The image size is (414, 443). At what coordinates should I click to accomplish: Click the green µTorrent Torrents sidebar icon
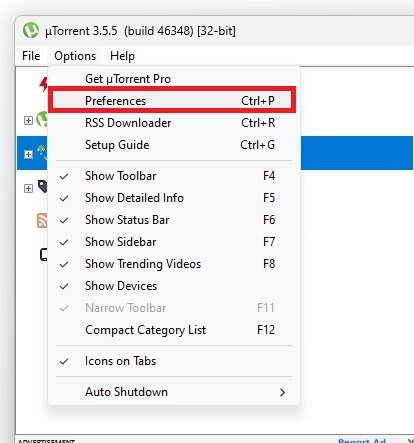42,119
